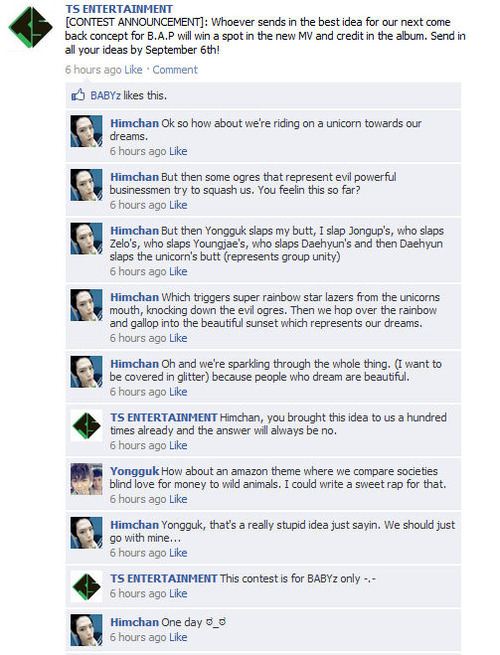Click TS Entertainment logo on the hundred times reply

tap(86, 425)
